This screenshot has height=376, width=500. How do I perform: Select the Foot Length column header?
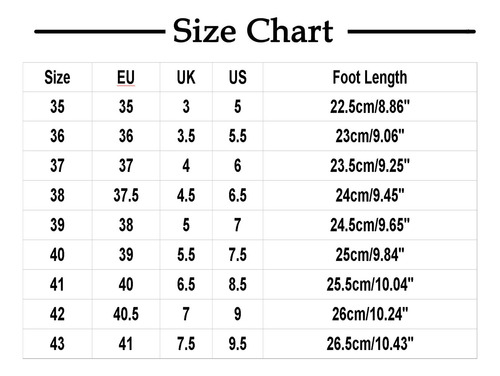pyautogui.click(x=370, y=78)
